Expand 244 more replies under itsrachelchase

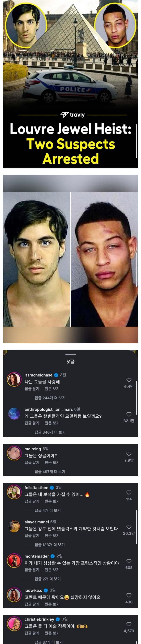click(50, 398)
